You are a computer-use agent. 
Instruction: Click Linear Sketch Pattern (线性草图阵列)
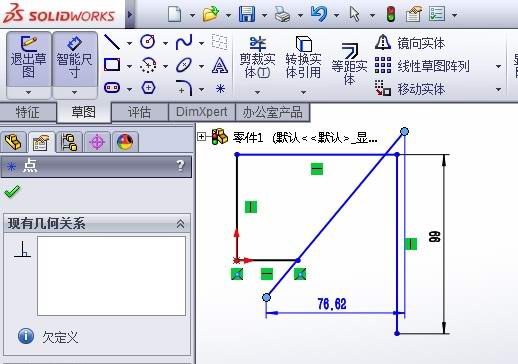[x=422, y=66]
